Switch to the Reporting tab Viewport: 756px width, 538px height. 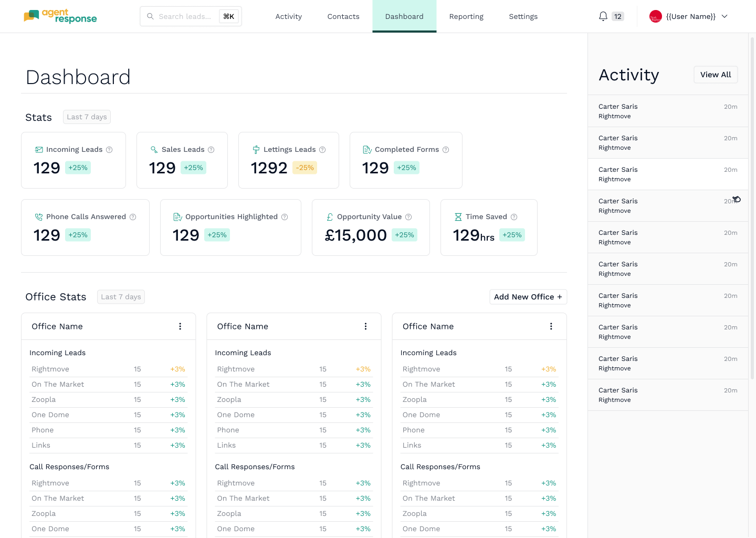[466, 16]
